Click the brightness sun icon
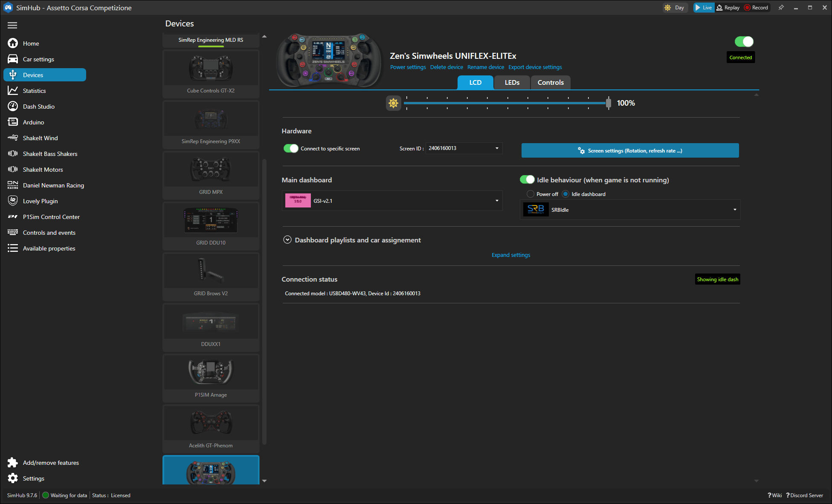Screen dimensions: 832x504 (393, 103)
